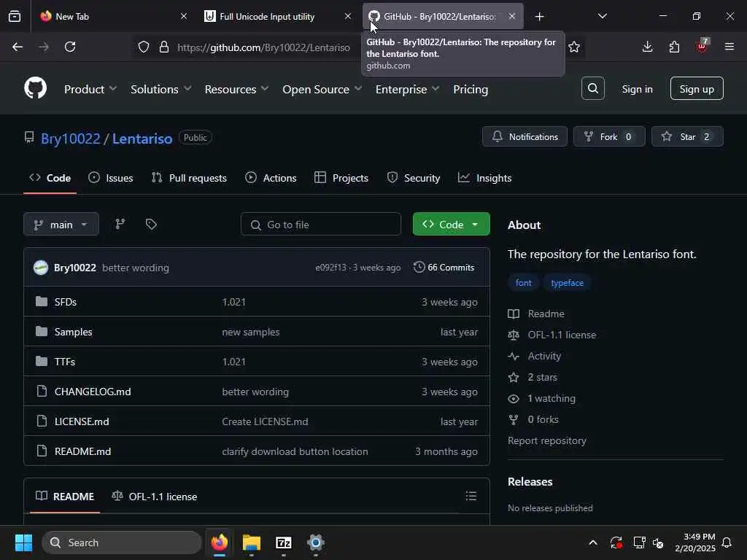The width and height of the screenshot is (747, 560).
Task: Open the TTFs folder
Action: [65, 362]
